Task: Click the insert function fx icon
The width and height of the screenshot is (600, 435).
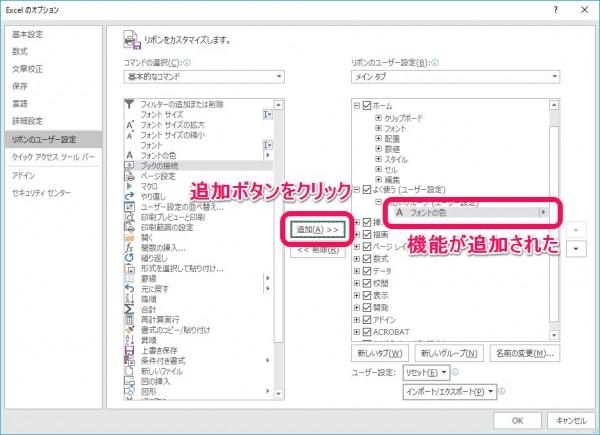Action: (x=129, y=248)
